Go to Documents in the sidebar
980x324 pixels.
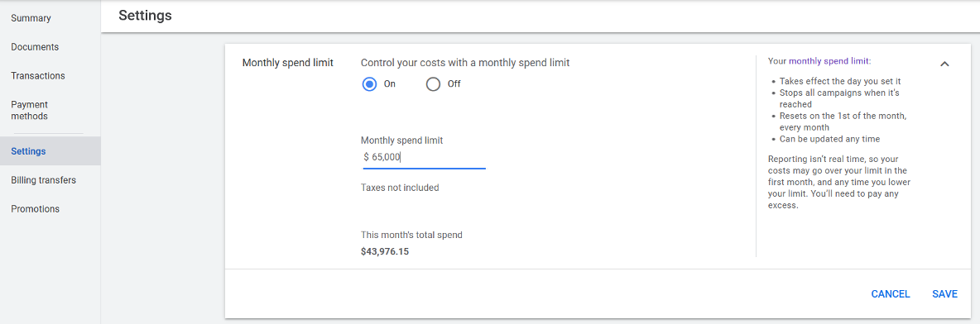35,47
